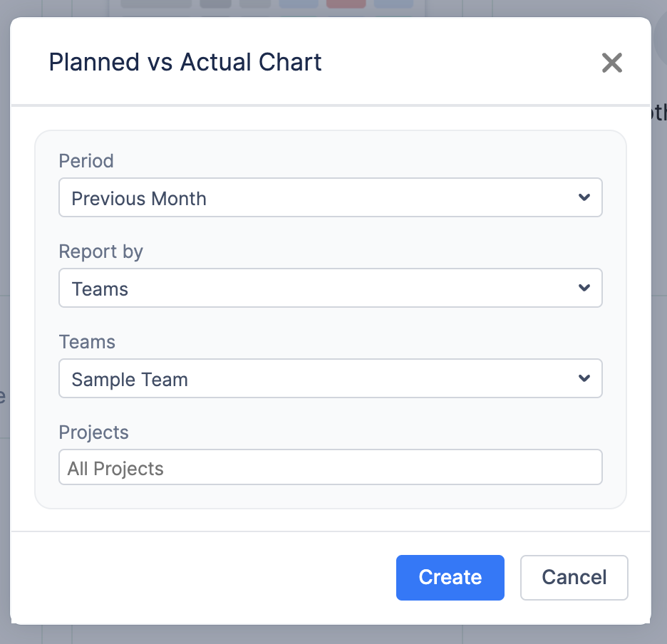Click the Teams value in Report by
667x644 pixels.
(x=100, y=289)
